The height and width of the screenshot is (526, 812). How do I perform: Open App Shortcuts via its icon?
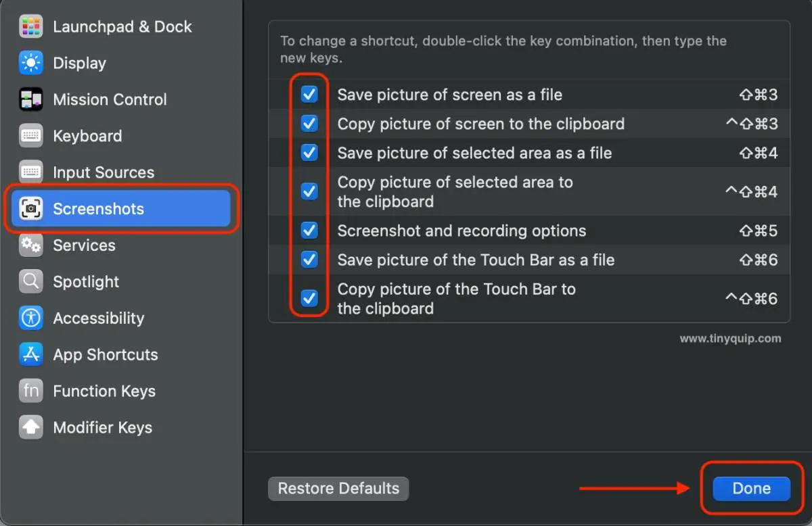pyautogui.click(x=31, y=355)
